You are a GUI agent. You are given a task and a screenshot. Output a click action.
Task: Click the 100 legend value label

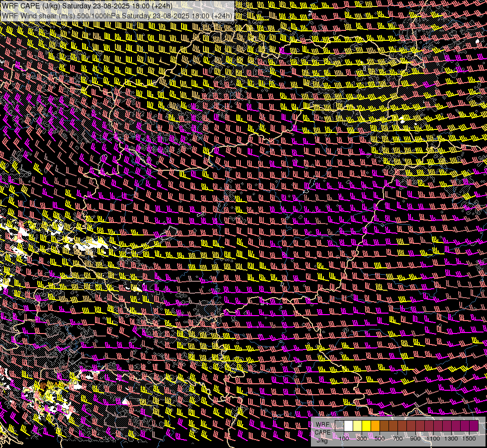coord(344,439)
